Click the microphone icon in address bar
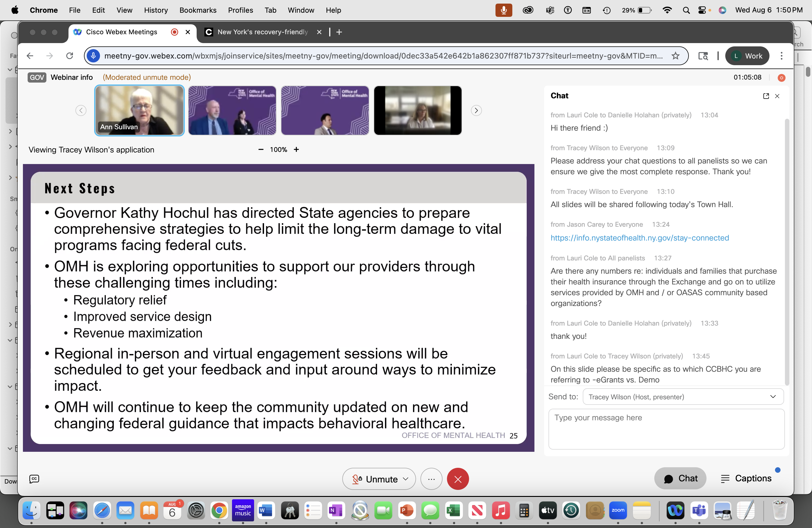Viewport: 812px width, 528px height. click(x=93, y=56)
